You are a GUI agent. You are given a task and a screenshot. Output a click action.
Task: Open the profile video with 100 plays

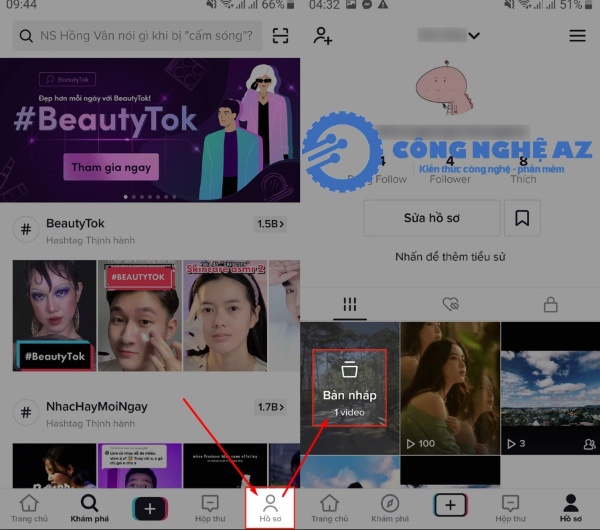pos(450,388)
